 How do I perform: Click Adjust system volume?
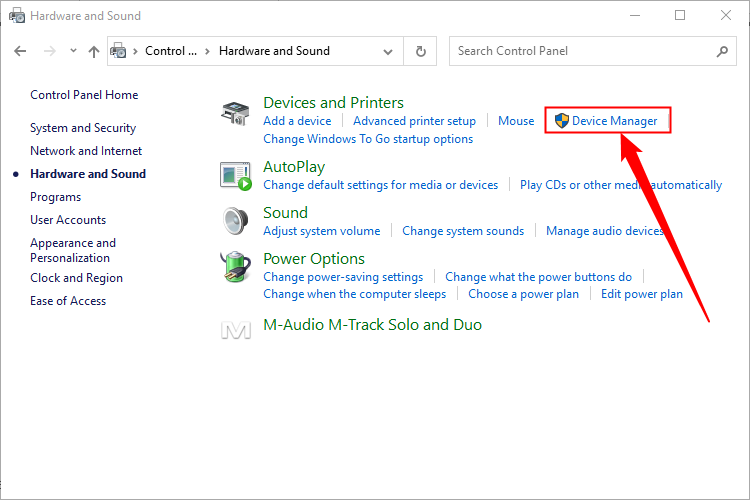[322, 231]
